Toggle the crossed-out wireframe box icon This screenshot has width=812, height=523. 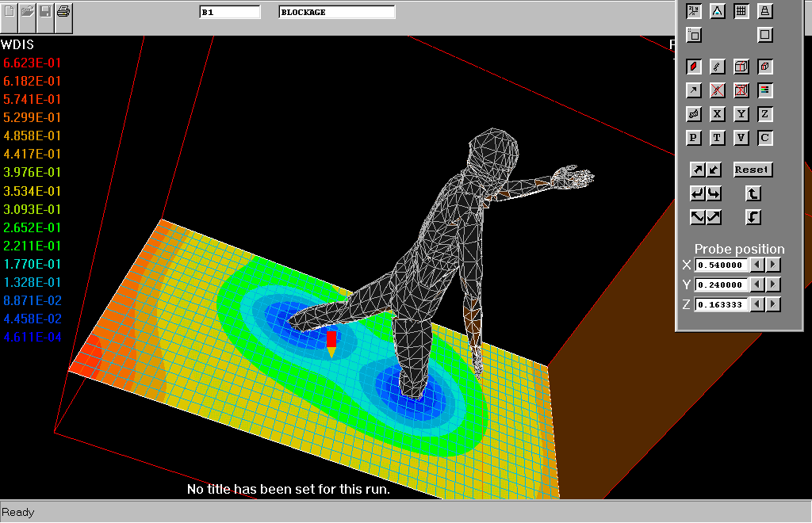[x=741, y=90]
